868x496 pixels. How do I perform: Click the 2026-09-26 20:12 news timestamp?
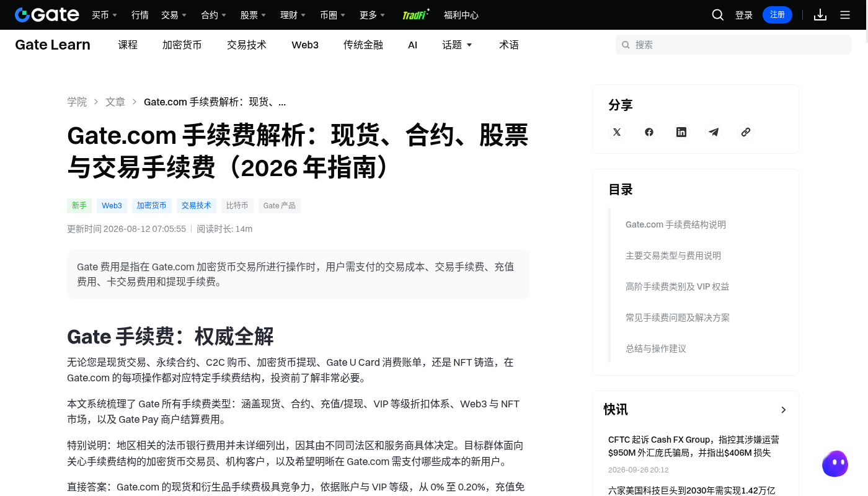tap(639, 470)
